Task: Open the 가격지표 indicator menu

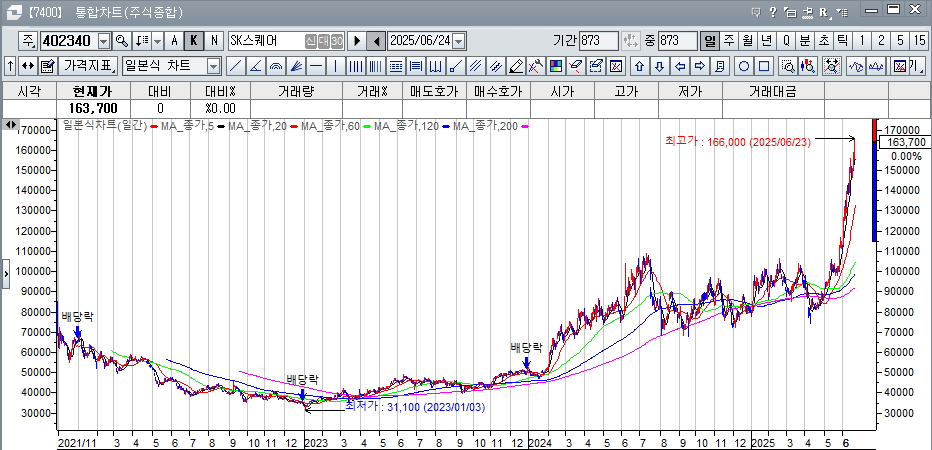Action: point(88,66)
